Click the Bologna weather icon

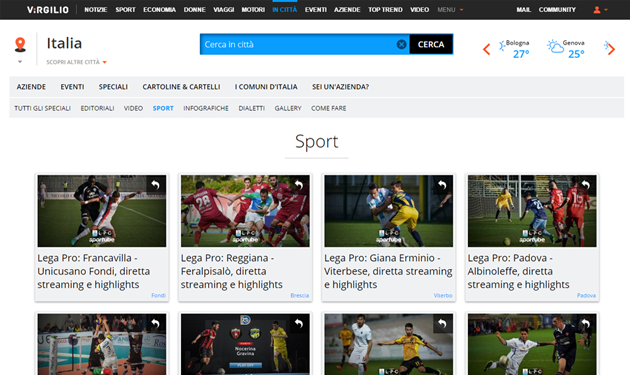502,46
